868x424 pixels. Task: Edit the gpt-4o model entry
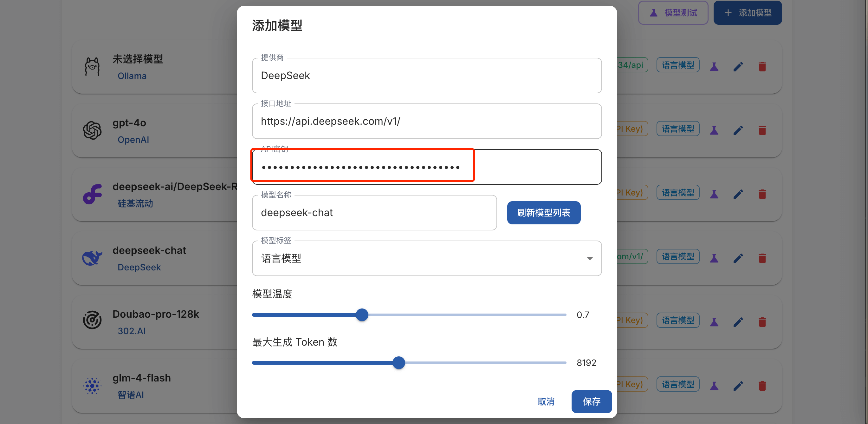point(738,130)
